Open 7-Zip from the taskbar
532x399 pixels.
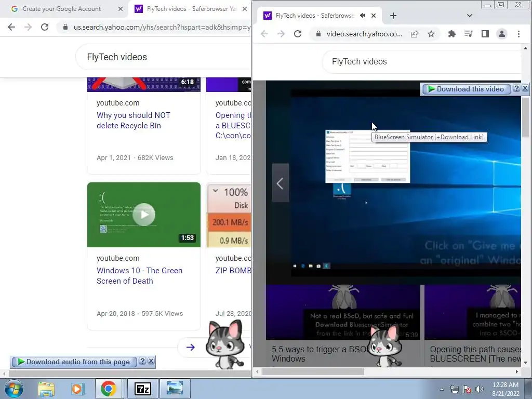[142, 389]
